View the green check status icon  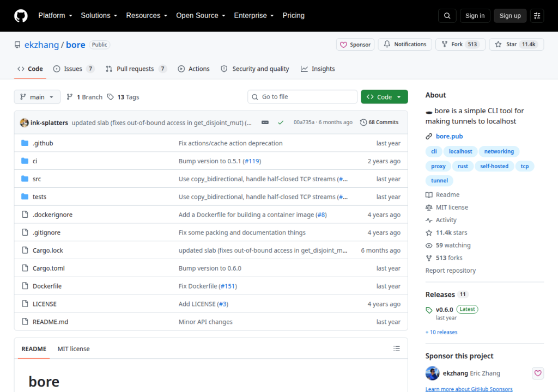tap(281, 122)
